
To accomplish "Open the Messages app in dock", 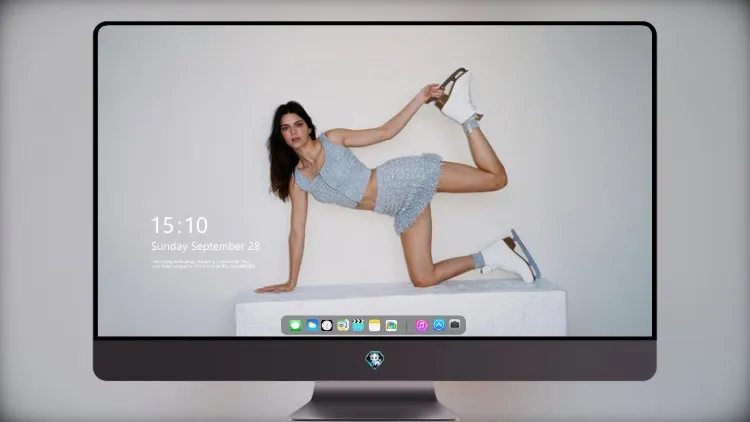I will (295, 325).
